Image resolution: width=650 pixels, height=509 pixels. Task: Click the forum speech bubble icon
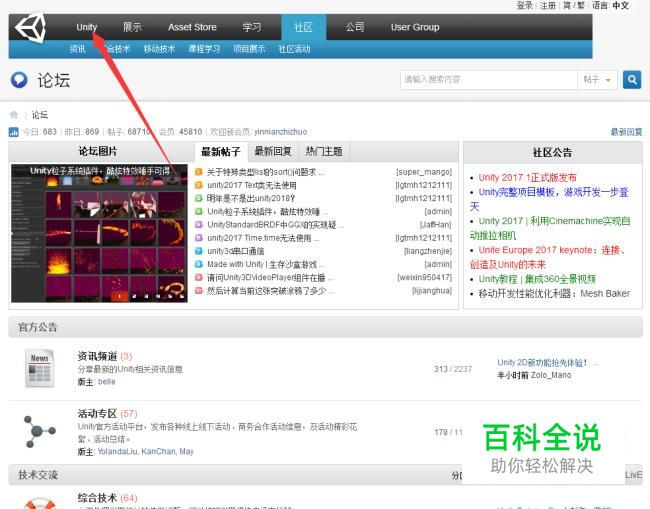(x=19, y=80)
